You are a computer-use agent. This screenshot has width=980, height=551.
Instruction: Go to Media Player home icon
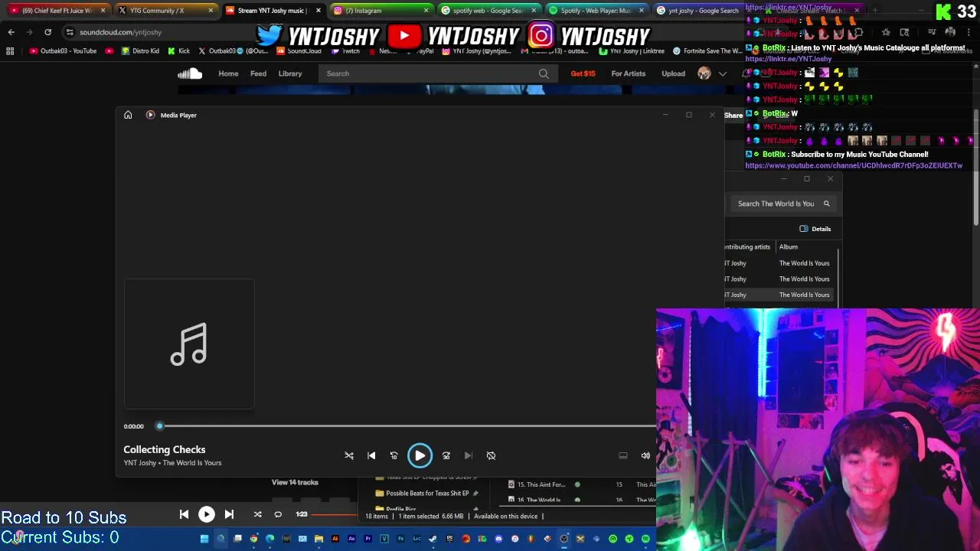click(x=128, y=115)
